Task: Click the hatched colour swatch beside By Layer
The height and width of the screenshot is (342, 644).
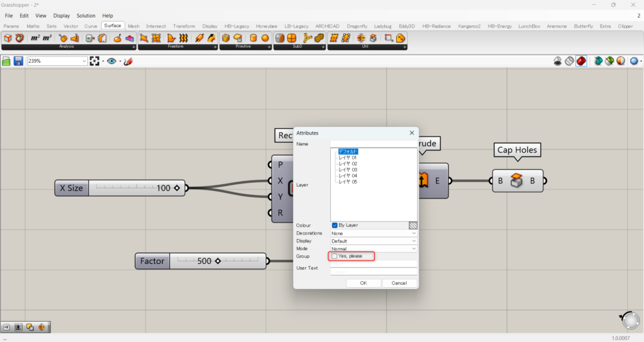Action: click(x=413, y=225)
